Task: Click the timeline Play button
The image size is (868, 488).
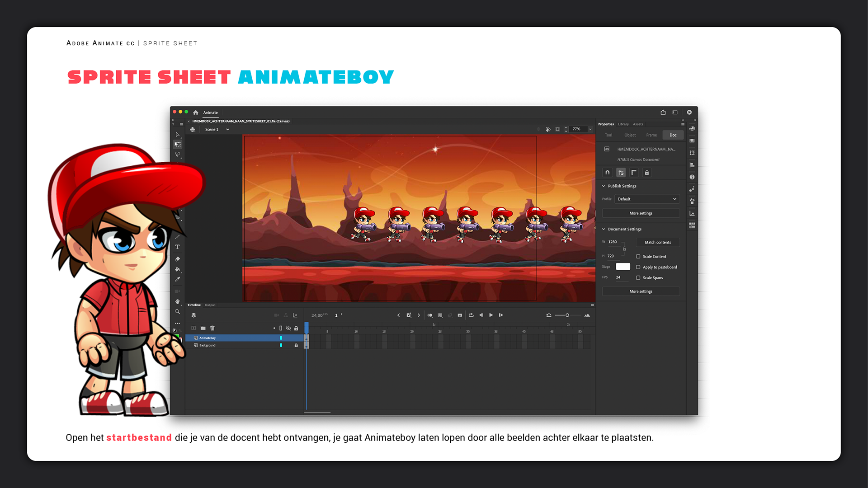Action: pyautogui.click(x=491, y=315)
